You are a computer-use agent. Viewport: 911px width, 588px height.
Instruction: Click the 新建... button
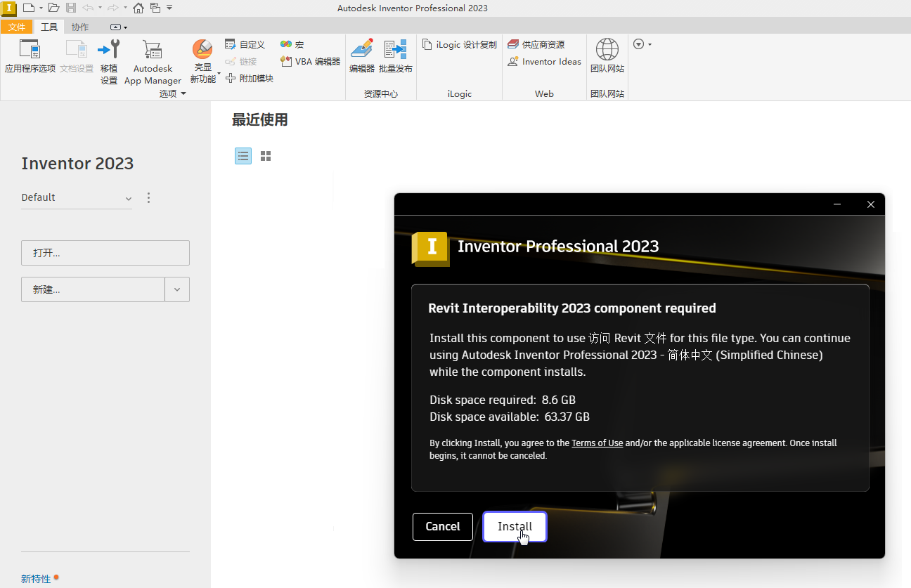pyautogui.click(x=93, y=289)
